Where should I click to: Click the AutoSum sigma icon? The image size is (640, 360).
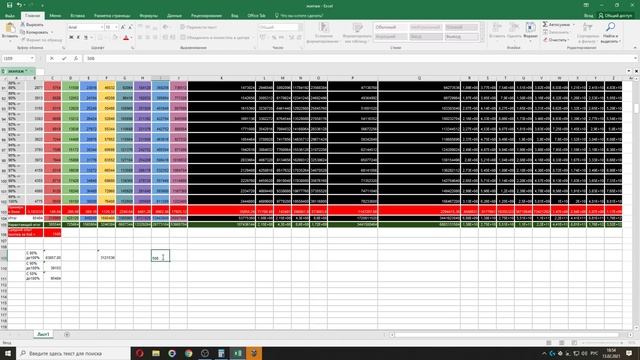(545, 24)
